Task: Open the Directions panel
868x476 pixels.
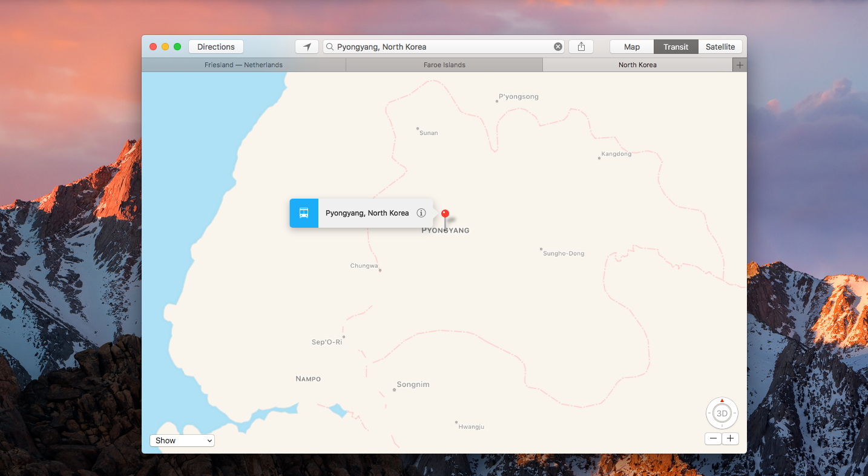Action: [x=216, y=47]
